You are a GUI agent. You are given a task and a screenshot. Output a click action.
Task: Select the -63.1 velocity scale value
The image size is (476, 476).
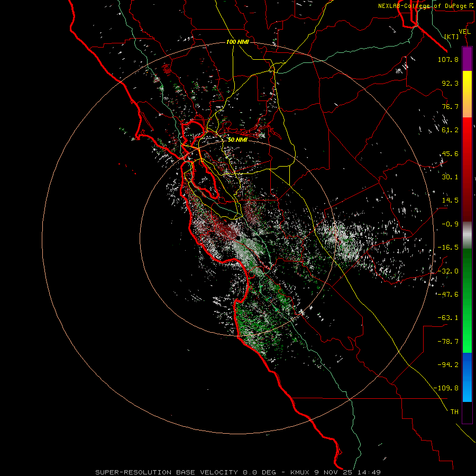(x=448, y=318)
